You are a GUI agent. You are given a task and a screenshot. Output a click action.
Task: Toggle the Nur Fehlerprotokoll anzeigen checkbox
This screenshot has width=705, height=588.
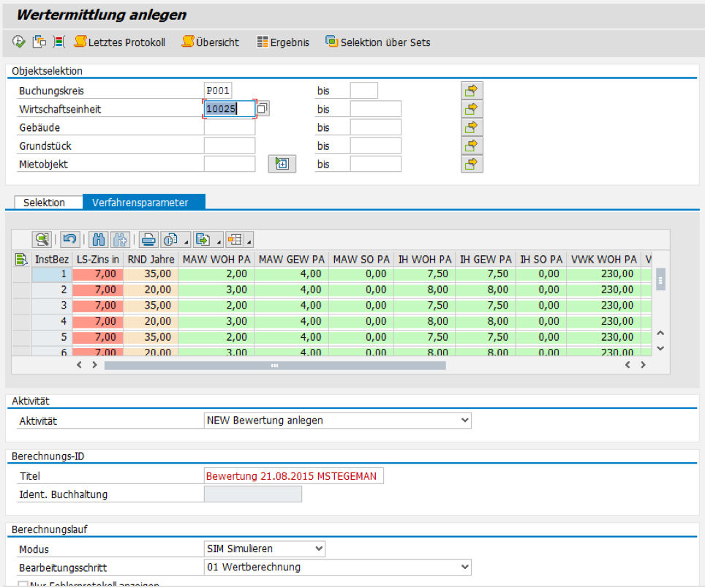point(23,585)
